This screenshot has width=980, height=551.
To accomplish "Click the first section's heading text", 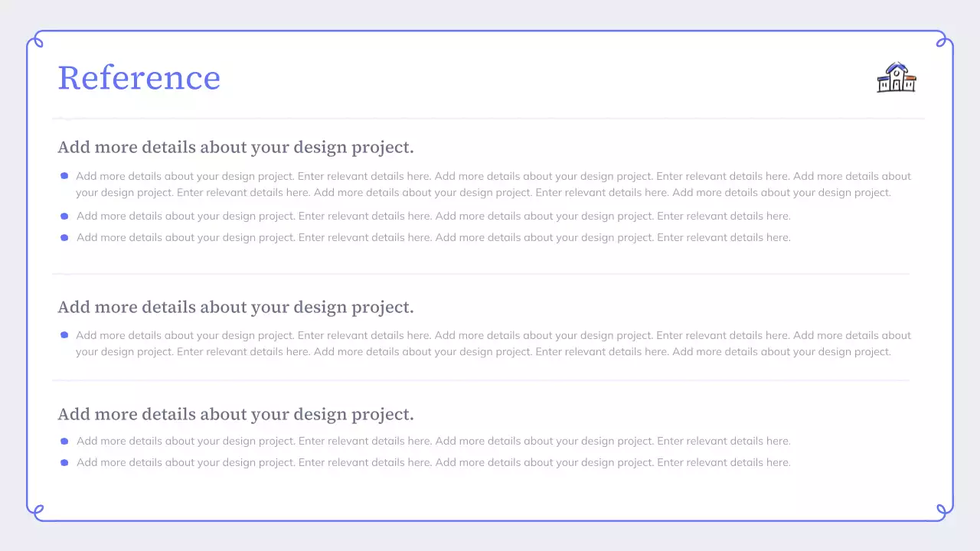I will tap(236, 147).
